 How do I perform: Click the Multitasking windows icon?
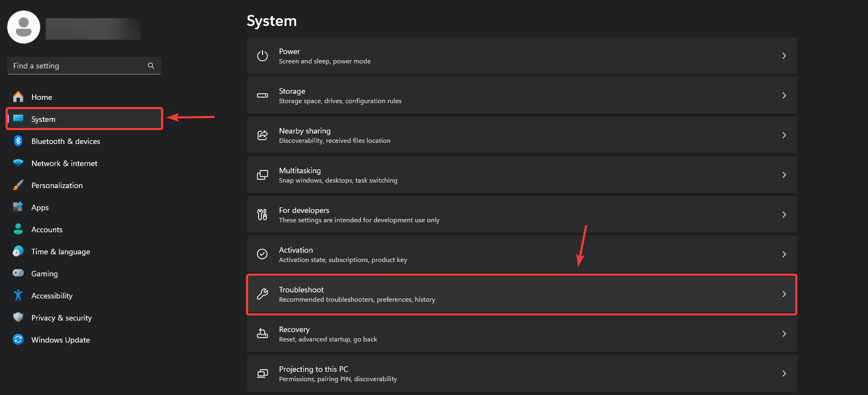(x=262, y=175)
